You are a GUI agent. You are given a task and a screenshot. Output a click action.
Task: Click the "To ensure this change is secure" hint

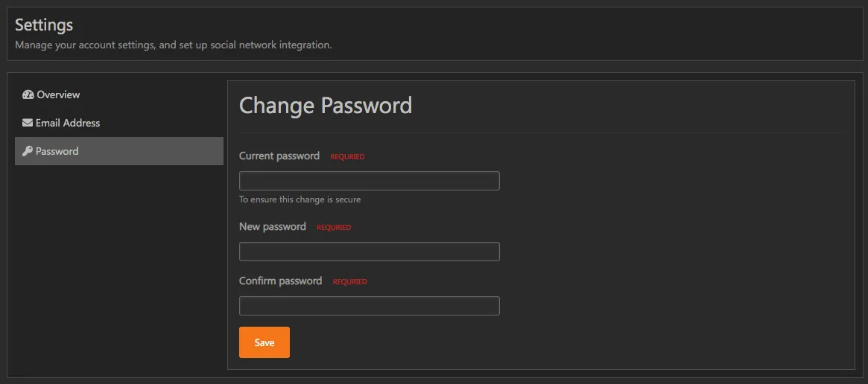(x=300, y=199)
